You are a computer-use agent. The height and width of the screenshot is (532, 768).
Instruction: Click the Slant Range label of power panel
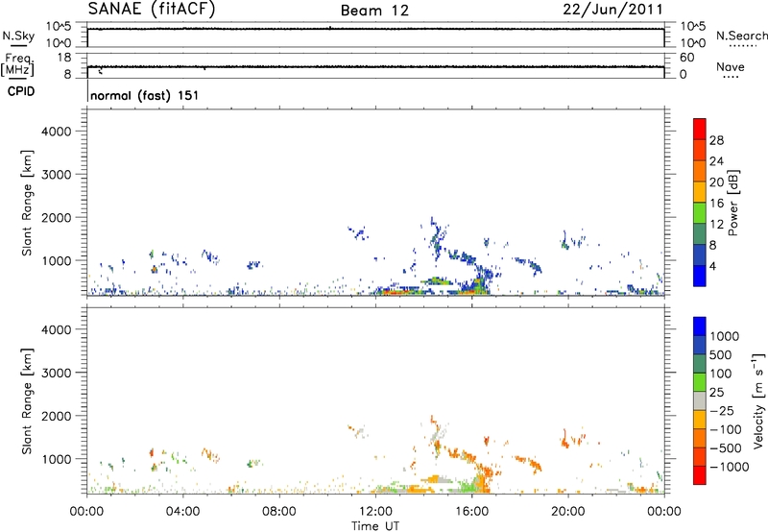27,203
